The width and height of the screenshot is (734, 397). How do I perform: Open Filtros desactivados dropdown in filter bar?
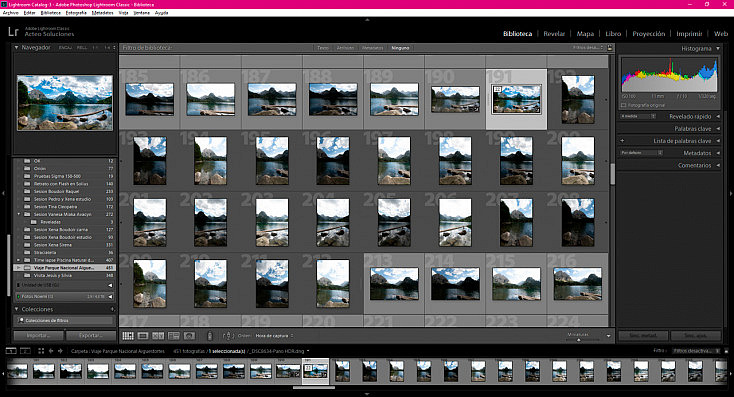587,48
